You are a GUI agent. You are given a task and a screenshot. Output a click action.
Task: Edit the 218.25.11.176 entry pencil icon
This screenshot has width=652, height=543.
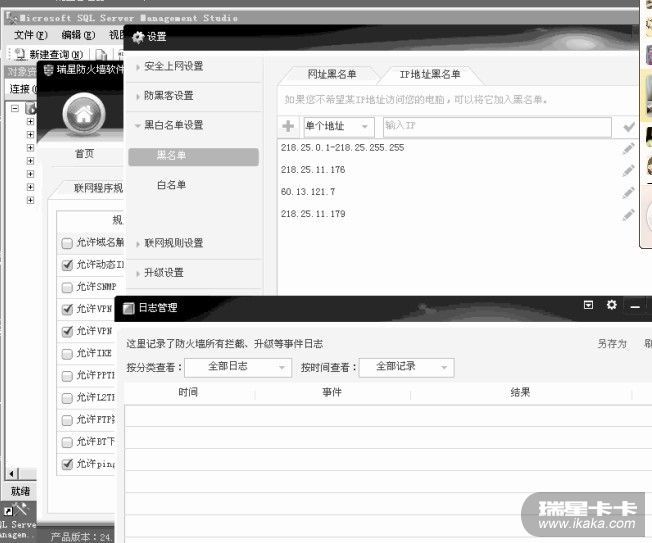(x=628, y=170)
